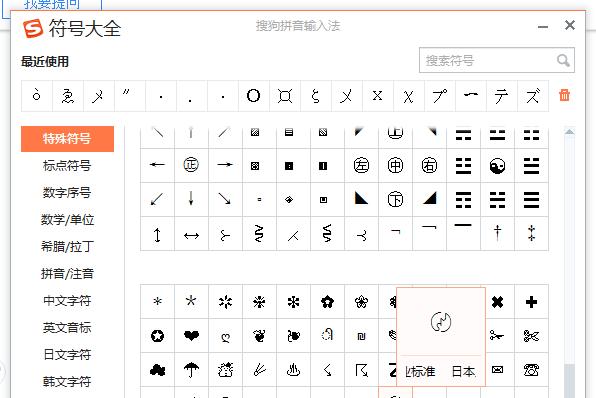Image resolution: width=596 pixels, height=398 pixels.
Task: Open the 韩文字符 category
Action: point(67,382)
